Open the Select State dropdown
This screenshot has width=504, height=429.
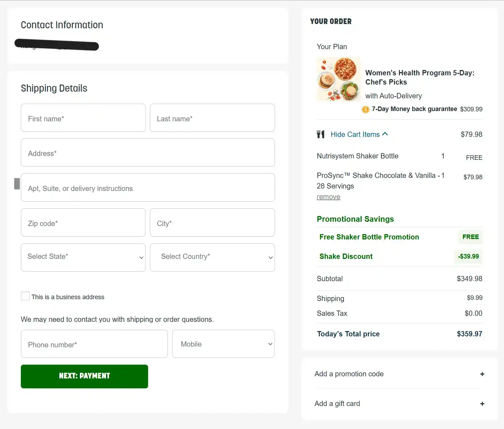tap(83, 257)
